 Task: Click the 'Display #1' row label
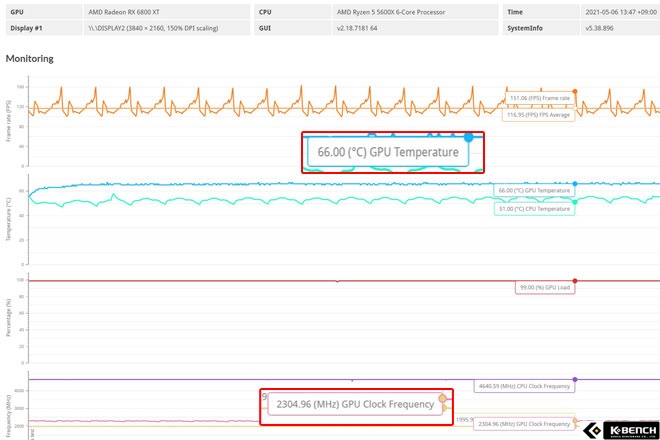click(26, 28)
